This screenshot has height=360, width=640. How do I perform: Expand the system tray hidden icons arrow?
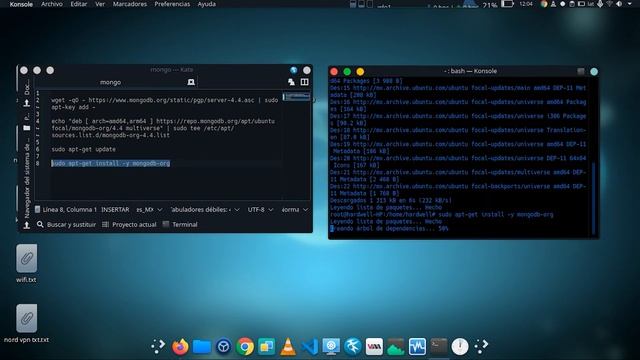pyautogui.click(x=629, y=4)
